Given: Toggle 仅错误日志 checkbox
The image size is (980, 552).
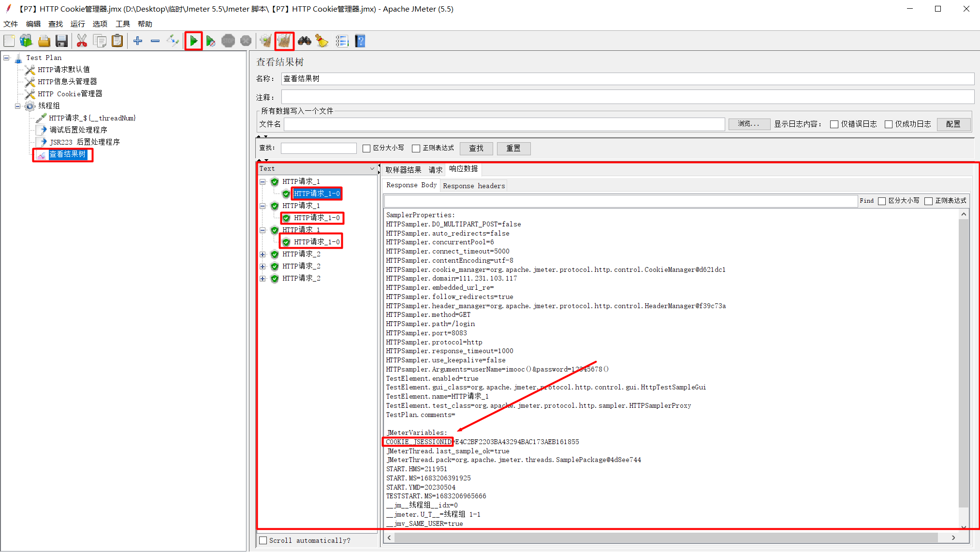Looking at the screenshot, I should click(834, 124).
